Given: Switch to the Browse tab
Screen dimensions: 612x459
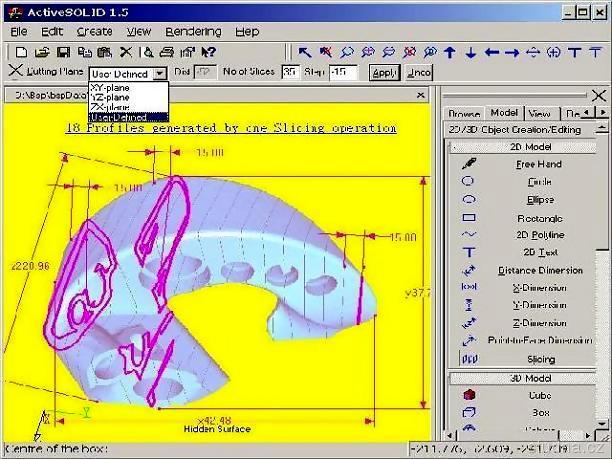Looking at the screenshot, I should [464, 114].
